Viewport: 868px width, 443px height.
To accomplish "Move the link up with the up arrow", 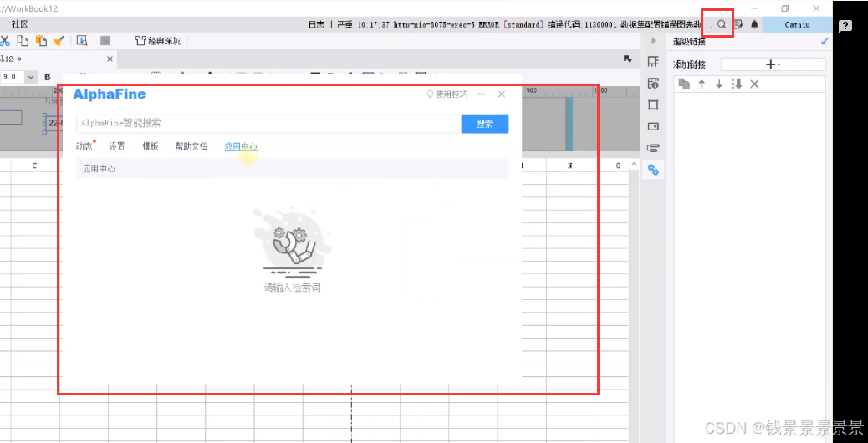I will click(x=702, y=84).
